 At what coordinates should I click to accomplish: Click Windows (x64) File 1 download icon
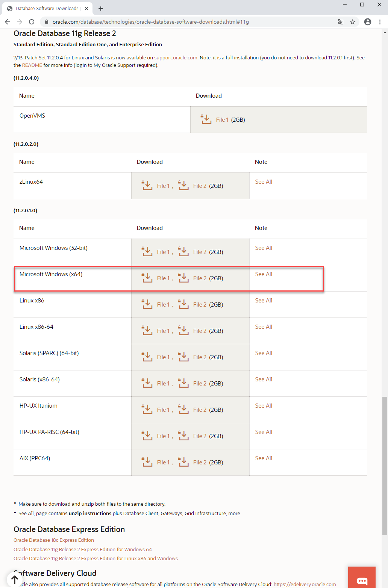pos(147,278)
